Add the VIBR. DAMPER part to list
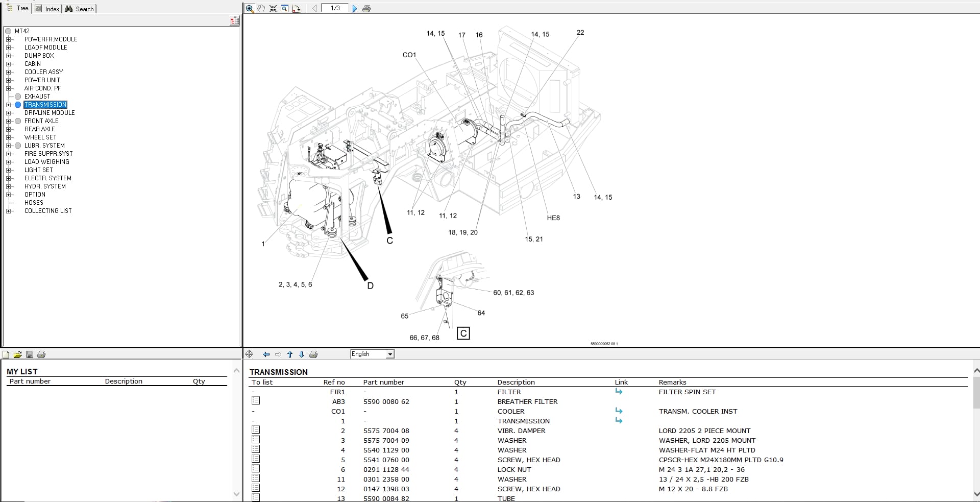The image size is (980, 502). pos(256,430)
